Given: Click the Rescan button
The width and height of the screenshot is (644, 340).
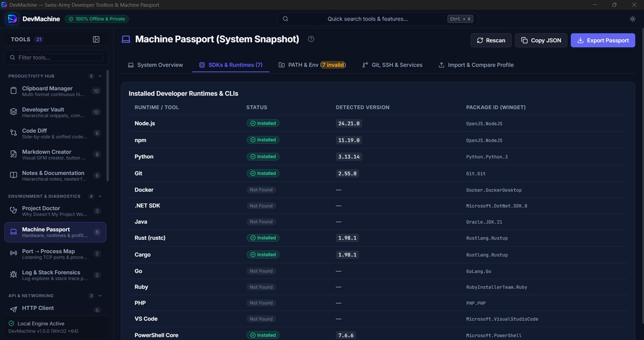Looking at the screenshot, I should (491, 40).
